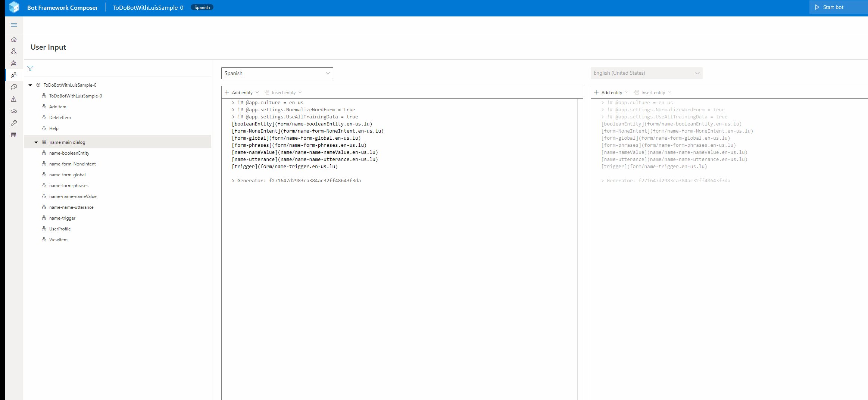Open the Publish cloud sidebar icon
Image resolution: width=868 pixels, height=400 pixels.
(14, 111)
